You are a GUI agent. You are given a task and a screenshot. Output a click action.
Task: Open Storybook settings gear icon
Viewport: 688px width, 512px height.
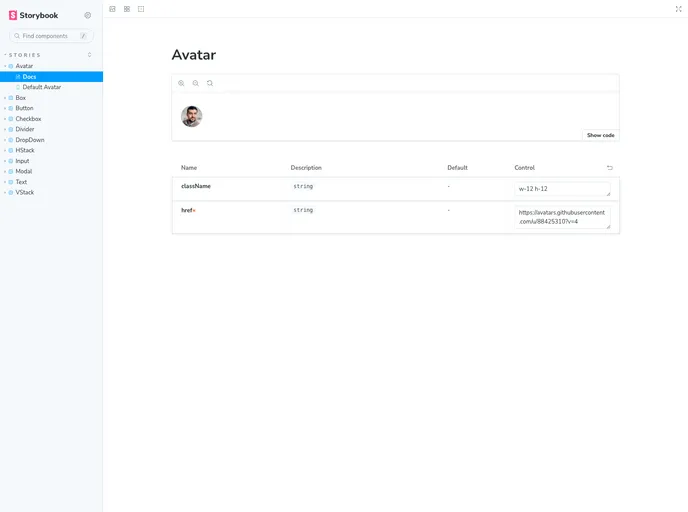point(88,15)
